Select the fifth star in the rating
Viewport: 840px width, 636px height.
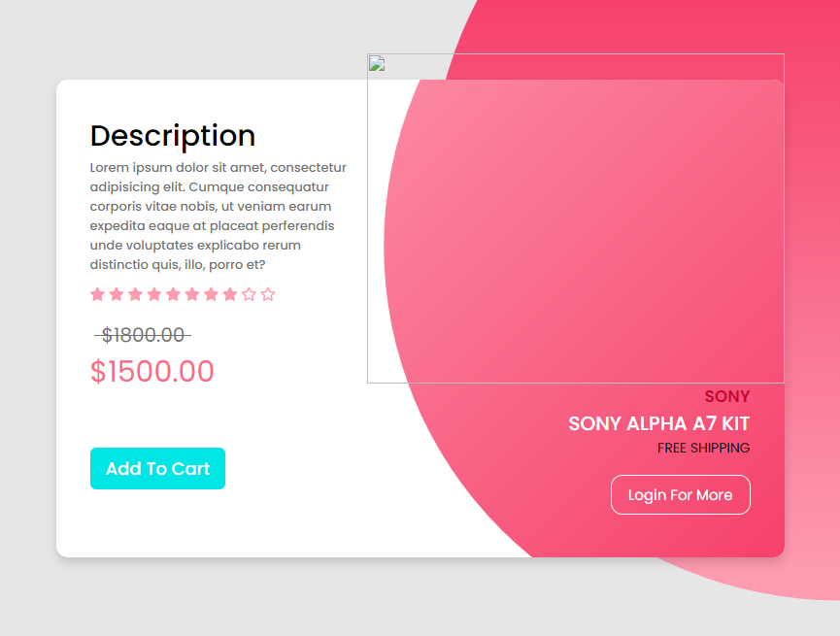click(173, 294)
